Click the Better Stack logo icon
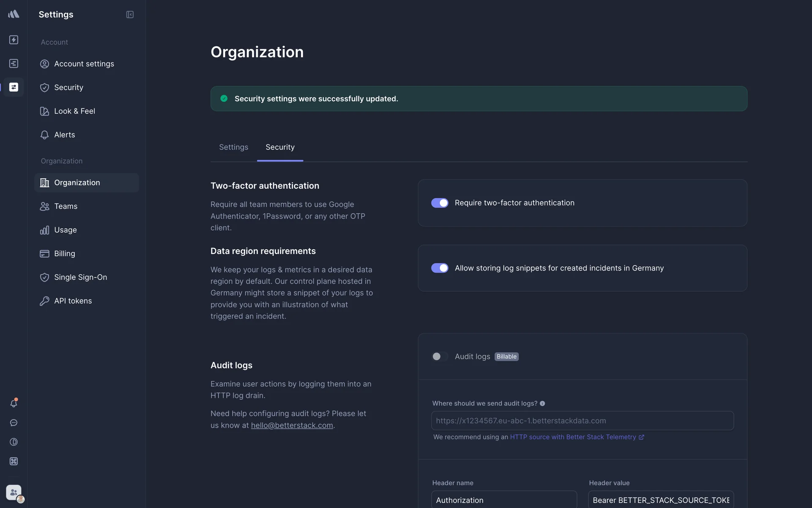 click(x=14, y=14)
